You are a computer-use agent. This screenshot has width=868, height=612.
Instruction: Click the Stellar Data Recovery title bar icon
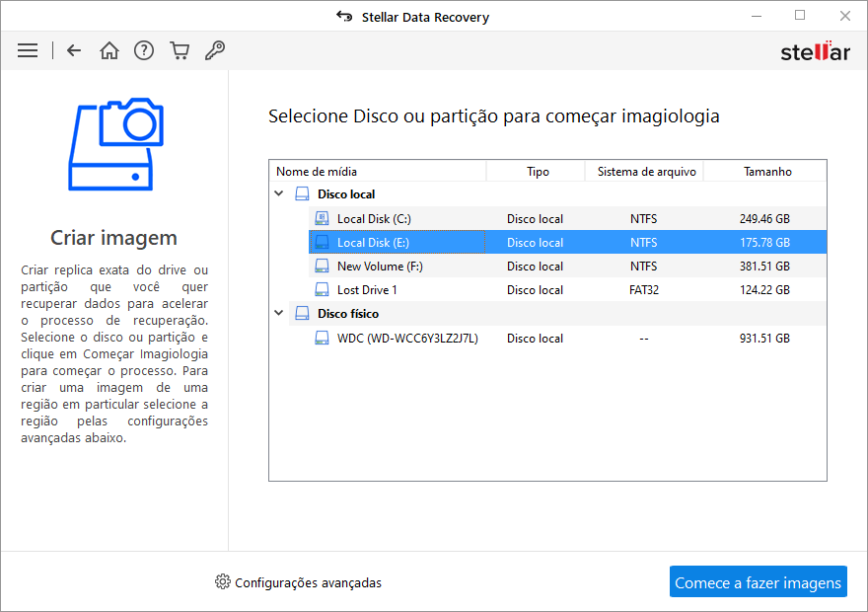pyautogui.click(x=344, y=17)
